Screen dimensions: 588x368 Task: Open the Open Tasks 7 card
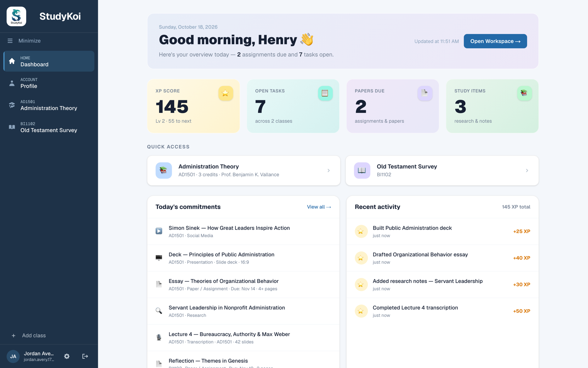[293, 106]
